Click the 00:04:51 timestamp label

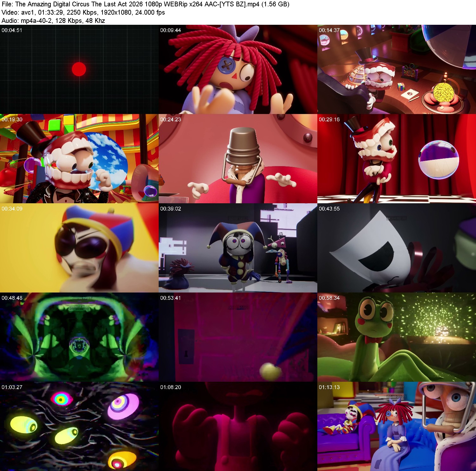12,30
